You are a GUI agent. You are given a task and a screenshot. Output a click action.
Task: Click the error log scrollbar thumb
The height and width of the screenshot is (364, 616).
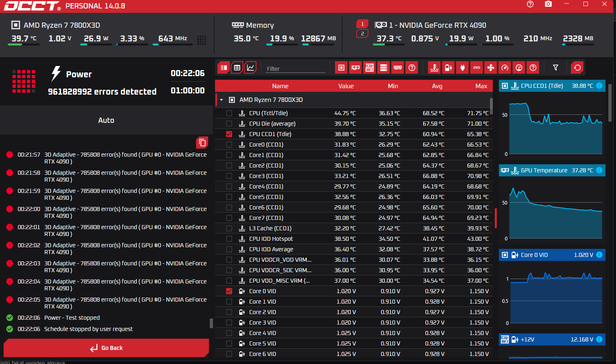pos(211,323)
